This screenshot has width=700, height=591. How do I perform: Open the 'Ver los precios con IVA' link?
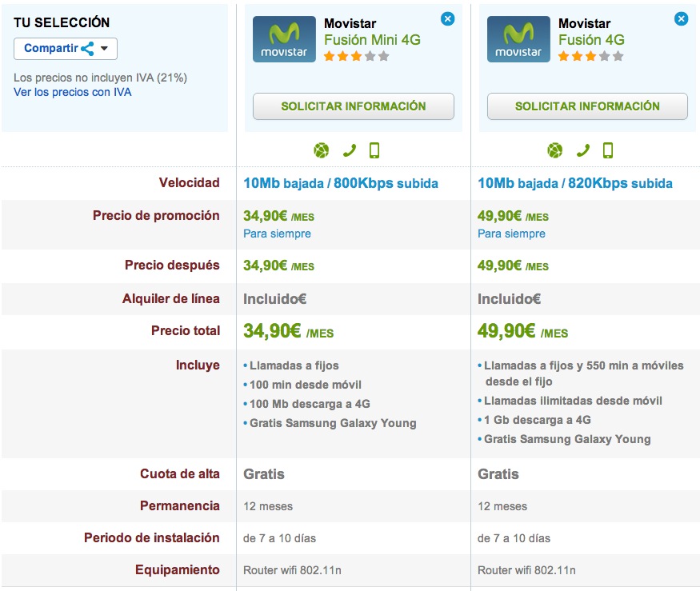click(x=73, y=92)
